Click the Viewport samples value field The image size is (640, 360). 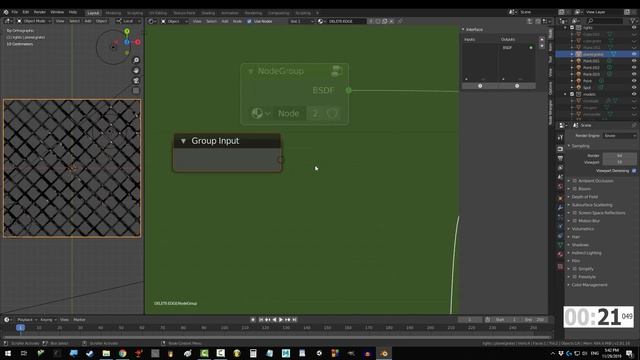click(620, 162)
